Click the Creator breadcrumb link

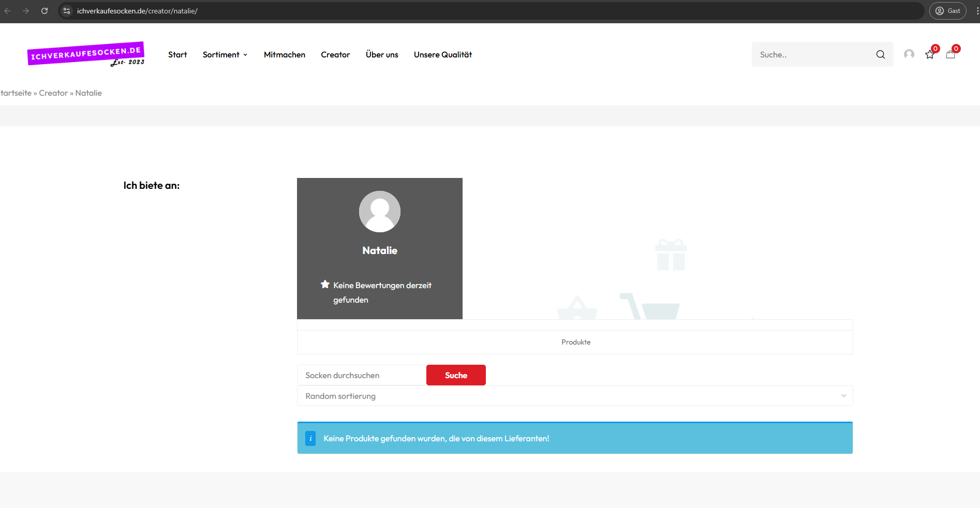[x=53, y=93]
